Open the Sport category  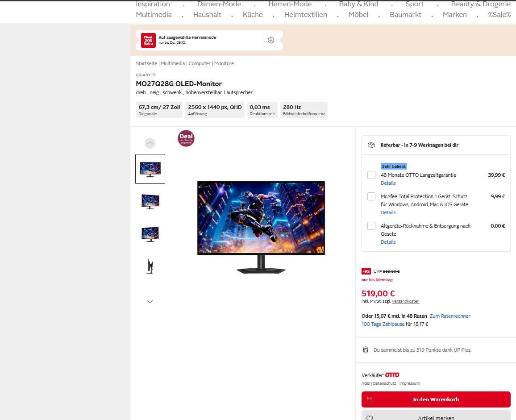[415, 4]
